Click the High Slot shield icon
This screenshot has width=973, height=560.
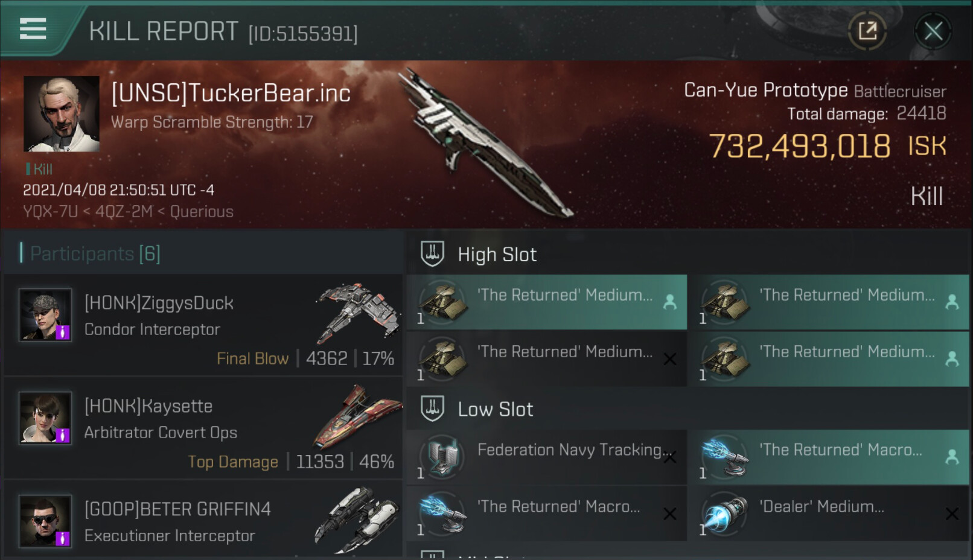point(432,254)
